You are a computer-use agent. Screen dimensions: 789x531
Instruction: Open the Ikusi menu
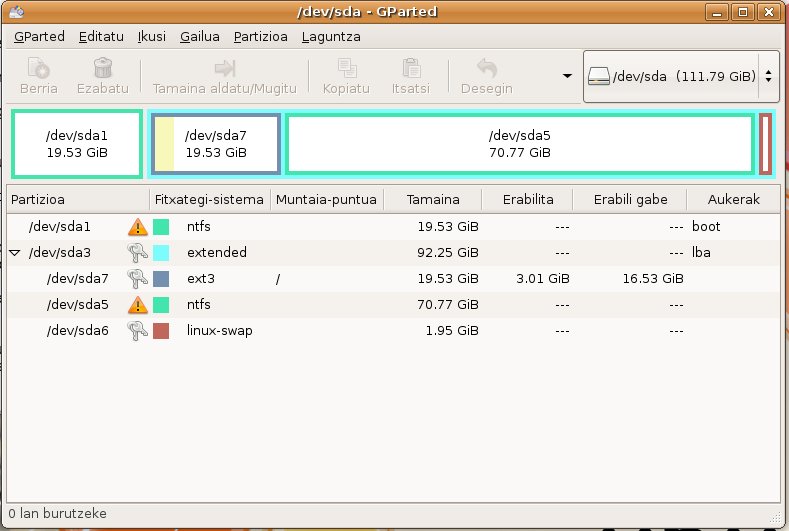(x=151, y=37)
